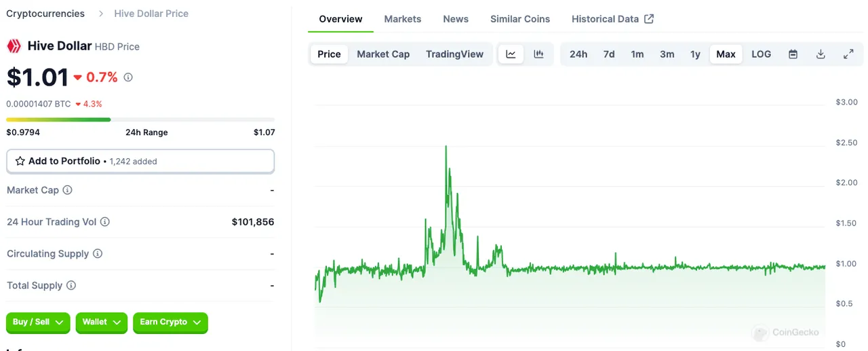The image size is (868, 351).
Task: Expand the Earn Crypto dropdown
Action: [x=170, y=322]
